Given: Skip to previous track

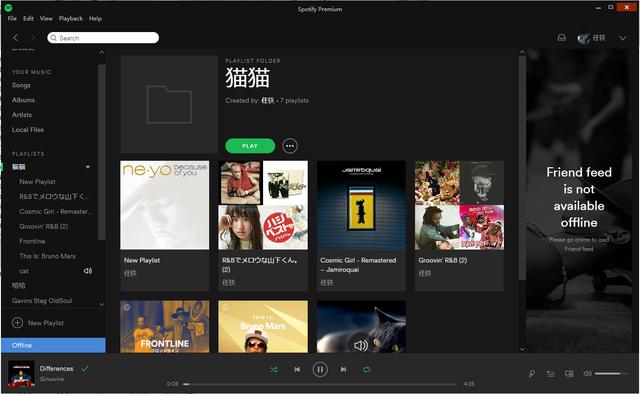Looking at the screenshot, I should (x=297, y=370).
